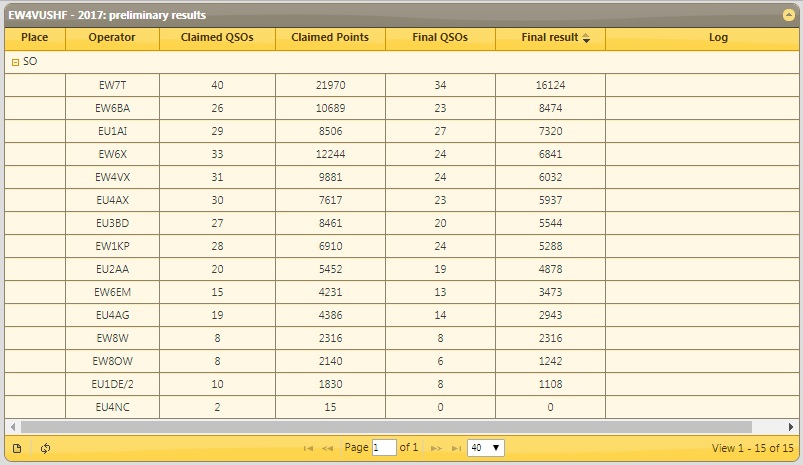Screen dimensions: 803x465
Task: Go to first page of results
Action: tap(309, 448)
